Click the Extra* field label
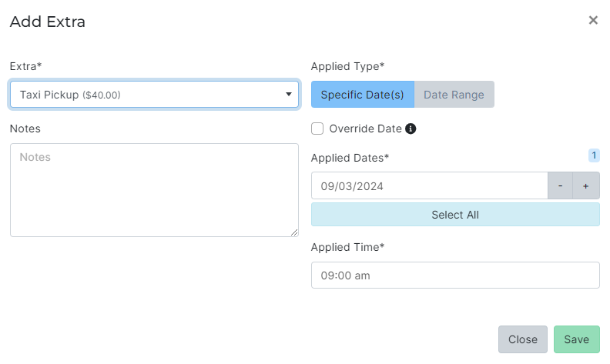This screenshot has height=364, width=610. (25, 66)
